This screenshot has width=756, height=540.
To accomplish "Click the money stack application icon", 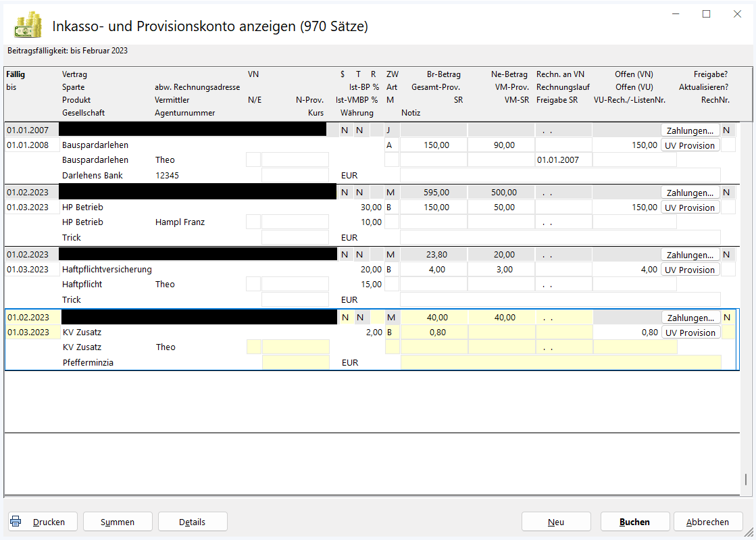I will click(x=28, y=26).
